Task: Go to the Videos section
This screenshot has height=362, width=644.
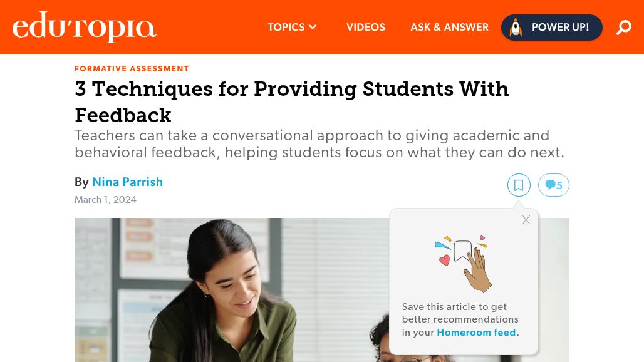Action: point(365,27)
